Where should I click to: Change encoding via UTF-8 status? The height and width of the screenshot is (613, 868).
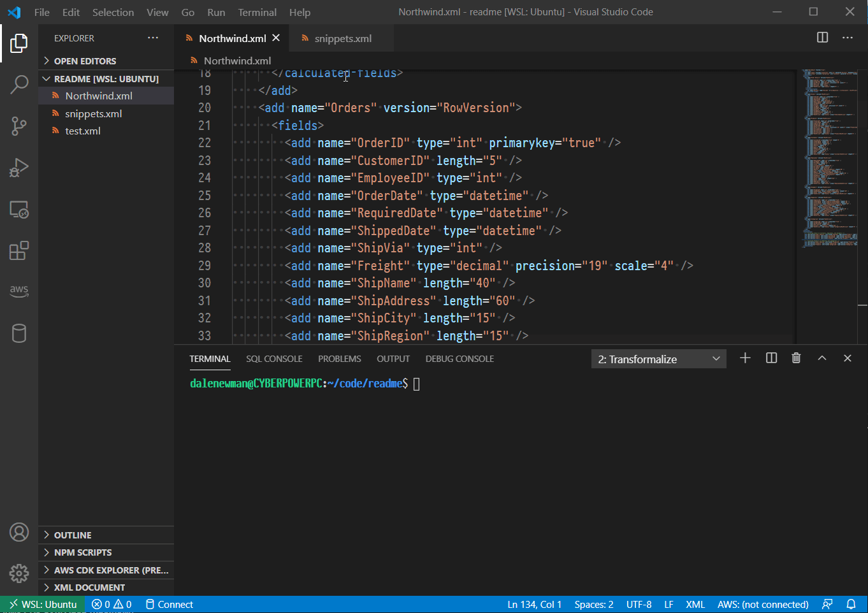(639, 604)
